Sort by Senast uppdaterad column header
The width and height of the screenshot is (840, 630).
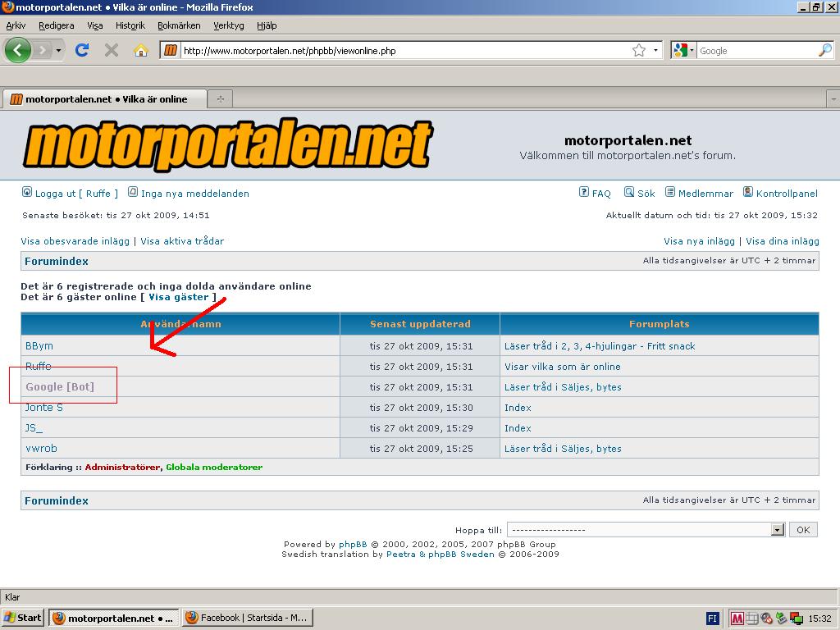point(420,323)
